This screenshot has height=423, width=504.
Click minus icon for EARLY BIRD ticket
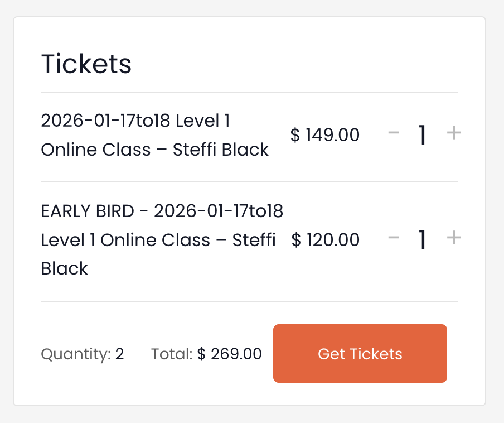(x=394, y=238)
